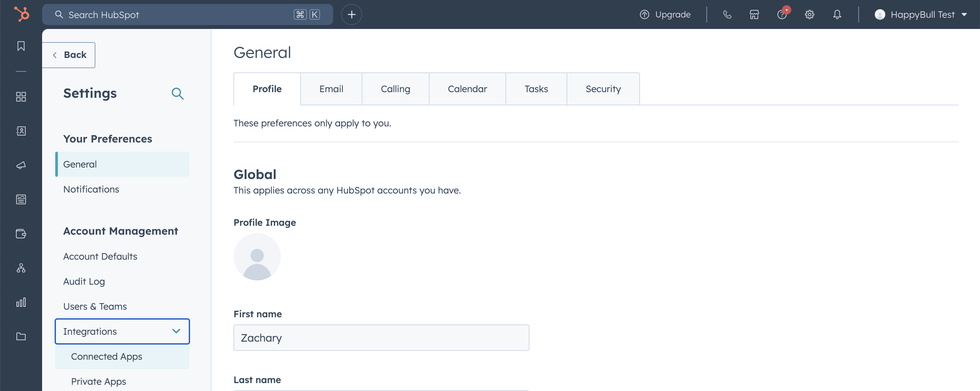
Task: Click the Account Management heading
Action: pos(121,231)
